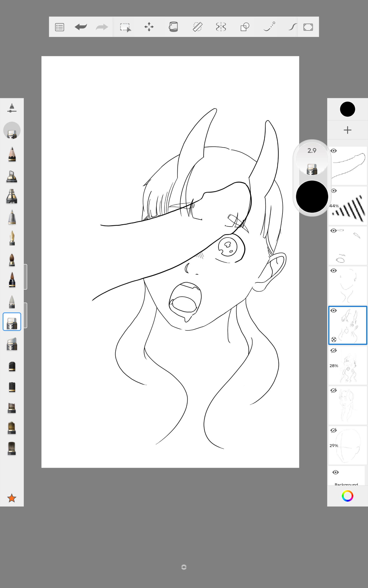The width and height of the screenshot is (368, 588).
Task: Show the 28% opacity layer
Action: 334,350
